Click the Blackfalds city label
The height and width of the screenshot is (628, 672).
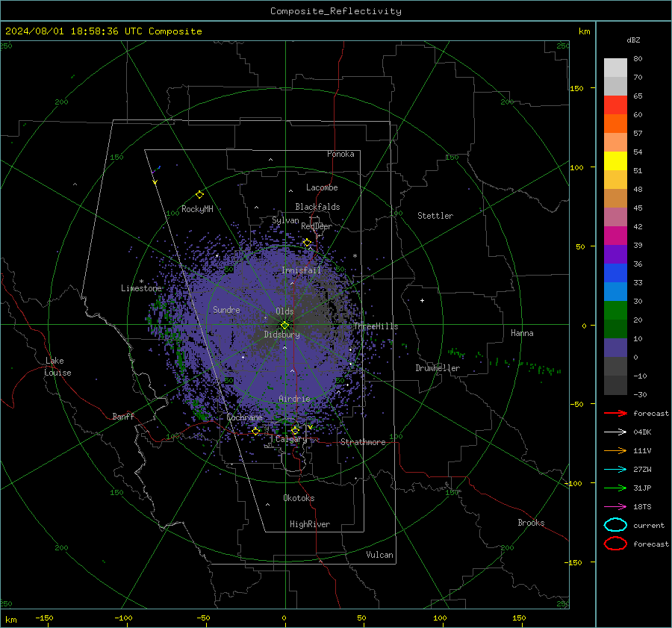317,207
